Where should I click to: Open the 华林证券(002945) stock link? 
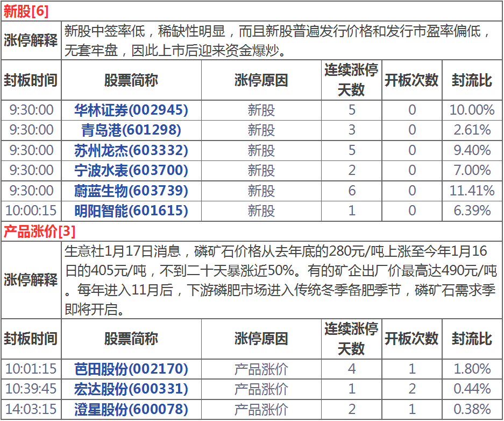coord(131,110)
